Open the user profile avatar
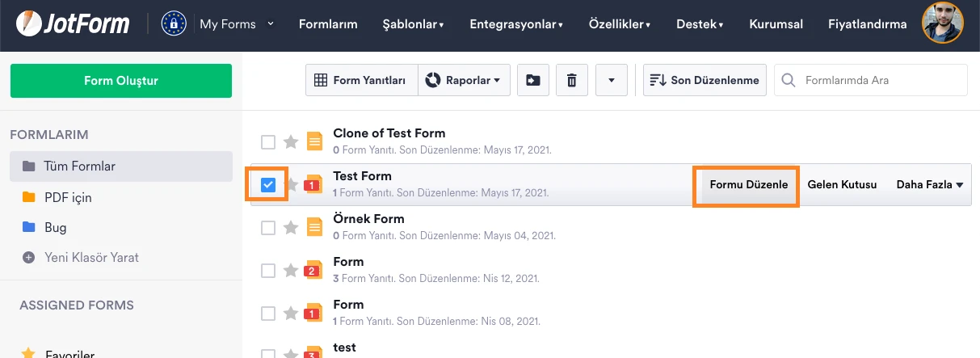 942,23
